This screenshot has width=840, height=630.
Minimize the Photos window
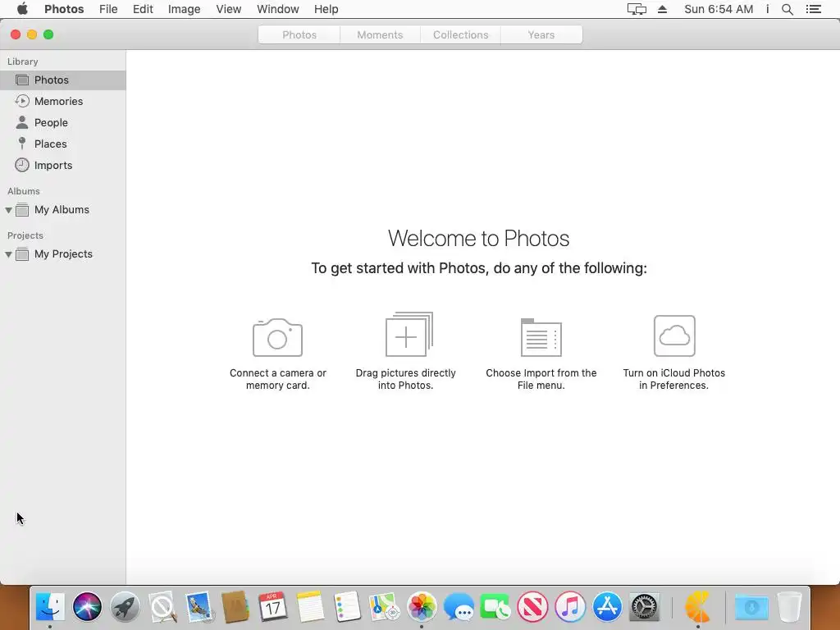click(32, 34)
